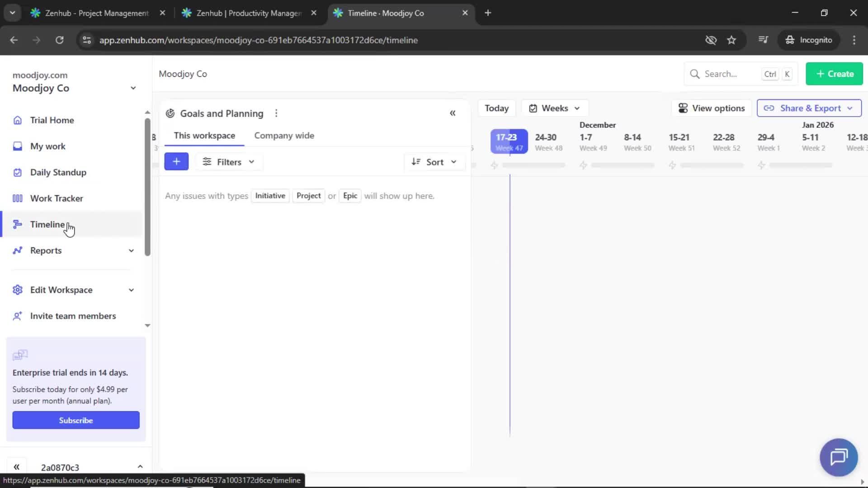This screenshot has width=868, height=488.
Task: Open the Trial Home sidebar item
Action: (x=52, y=120)
